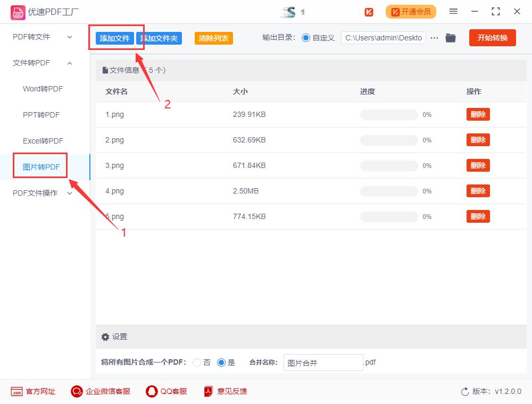Open QQ客服 support chat
This screenshot has height=404, width=532.
(151, 391)
